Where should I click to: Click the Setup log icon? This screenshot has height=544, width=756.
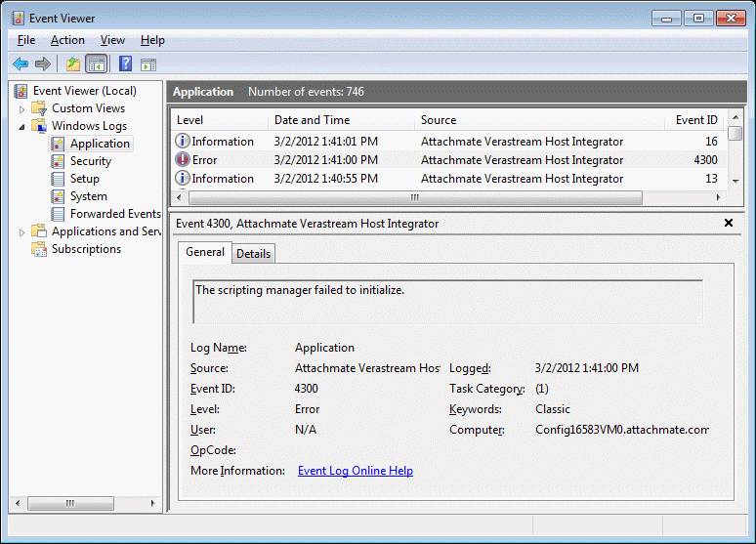click(58, 179)
